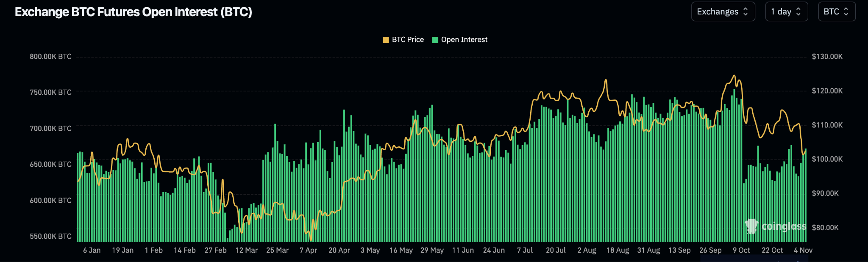The width and height of the screenshot is (868, 262).
Task: Click the $130.00K right axis label
Action: (827, 57)
